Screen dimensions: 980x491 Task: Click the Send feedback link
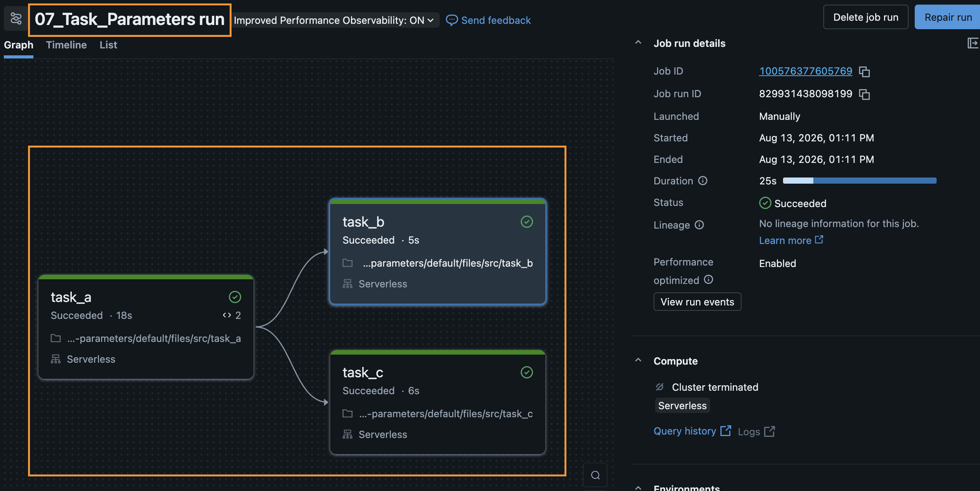496,20
